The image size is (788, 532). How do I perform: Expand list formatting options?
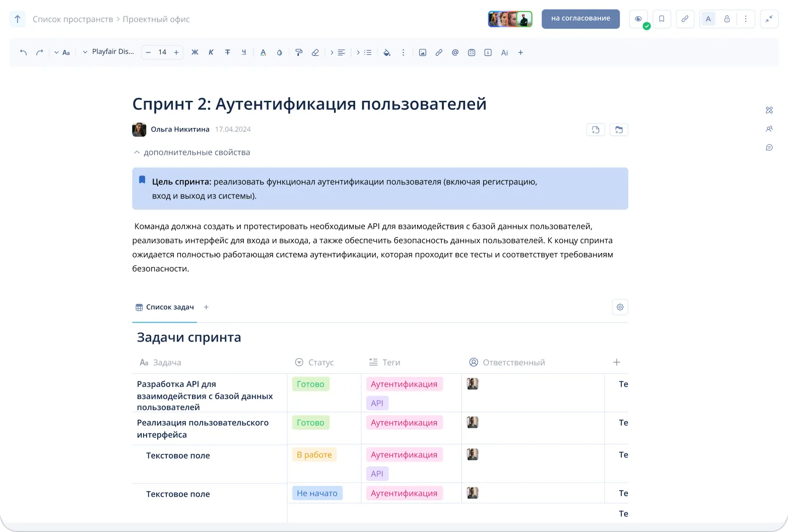364,52
